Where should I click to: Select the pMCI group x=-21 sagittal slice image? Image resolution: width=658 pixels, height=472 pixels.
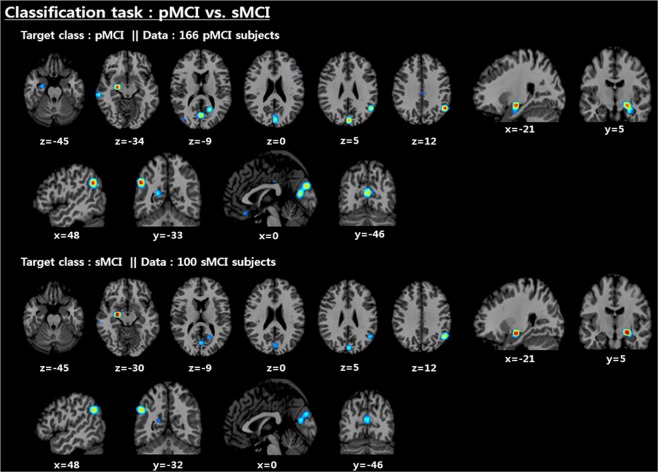pos(520,87)
